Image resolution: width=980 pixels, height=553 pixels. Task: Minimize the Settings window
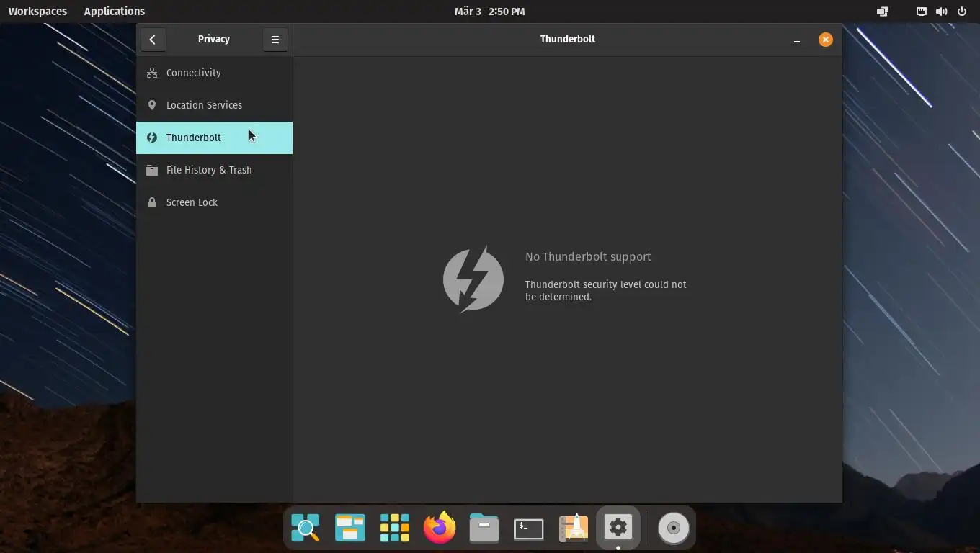click(x=797, y=40)
